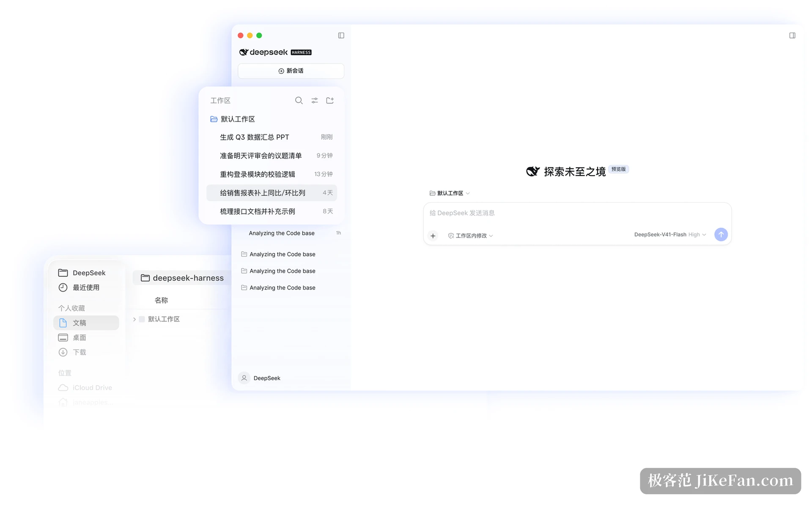Viewport: 812px width, 505px height.
Task: Click the send arrow button
Action: point(721,235)
